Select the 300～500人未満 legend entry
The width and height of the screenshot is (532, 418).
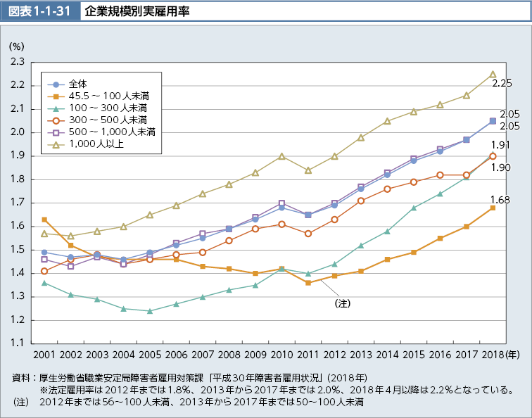107,120
